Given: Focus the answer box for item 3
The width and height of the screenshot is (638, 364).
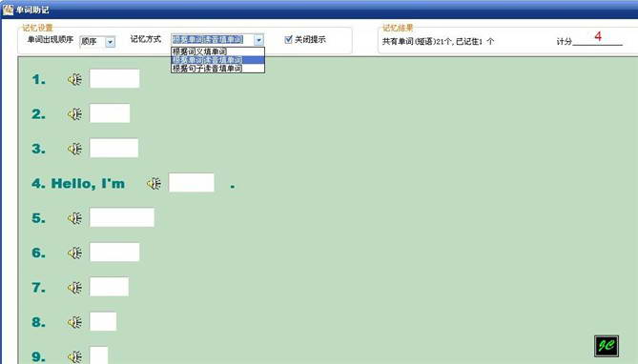Looking at the screenshot, I should pos(113,148).
